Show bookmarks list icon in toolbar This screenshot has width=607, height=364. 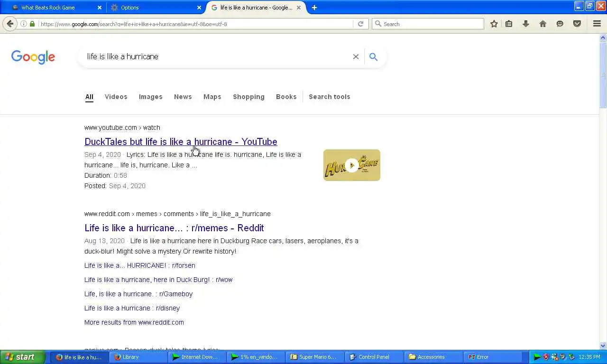(x=509, y=24)
